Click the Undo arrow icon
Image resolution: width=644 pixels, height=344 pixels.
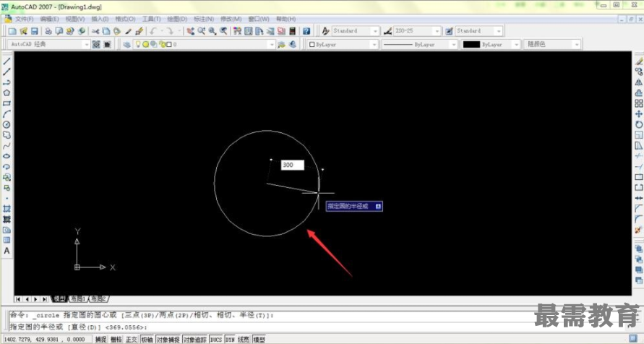click(153, 31)
